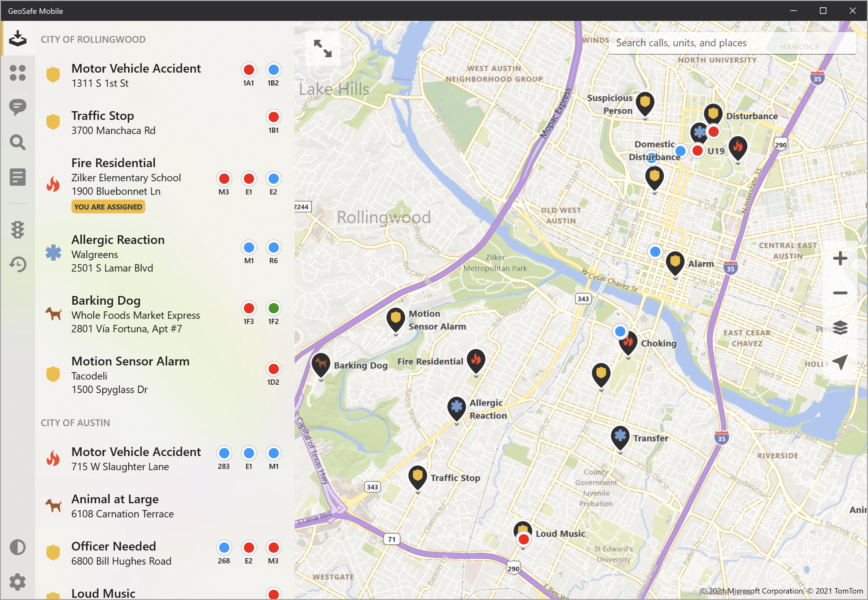
Task: Open the Fire Residential call in the list
Action: 165,184
